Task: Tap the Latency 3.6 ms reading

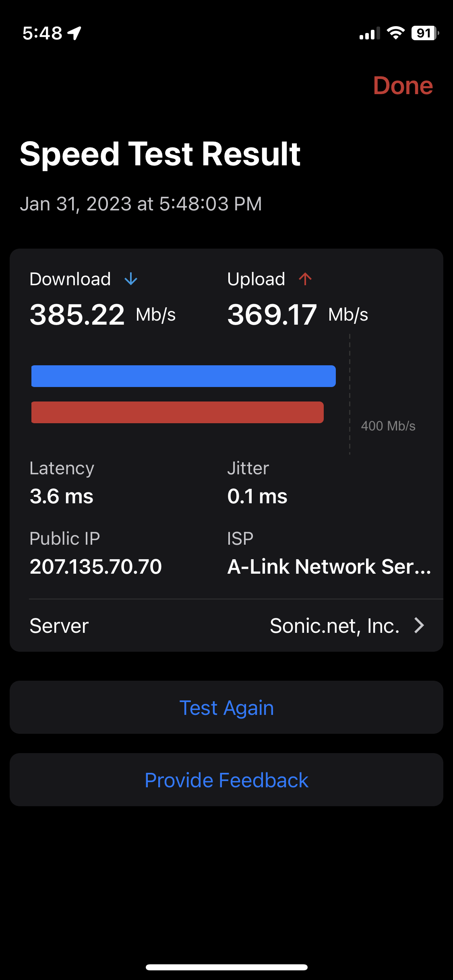Action: pos(62,496)
